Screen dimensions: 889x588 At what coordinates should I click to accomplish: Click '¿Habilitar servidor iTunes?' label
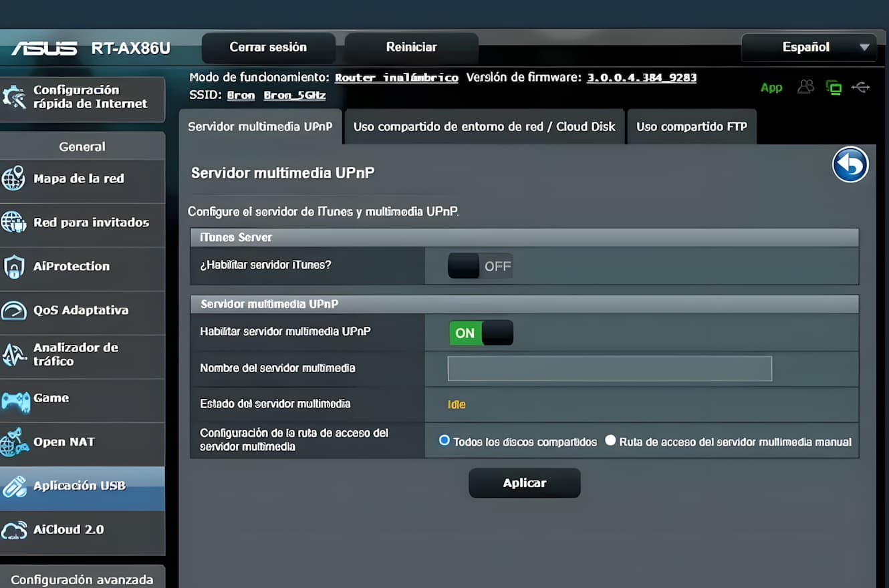[x=265, y=265]
